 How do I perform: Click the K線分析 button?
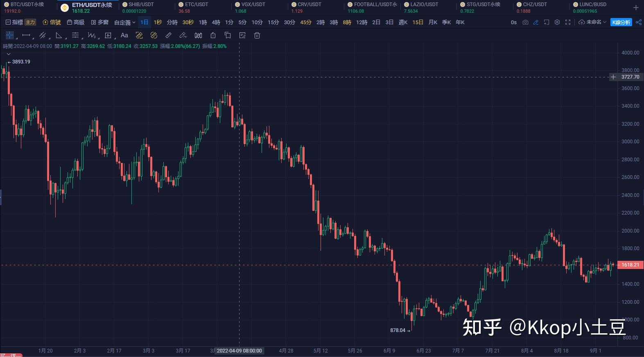pos(621,22)
